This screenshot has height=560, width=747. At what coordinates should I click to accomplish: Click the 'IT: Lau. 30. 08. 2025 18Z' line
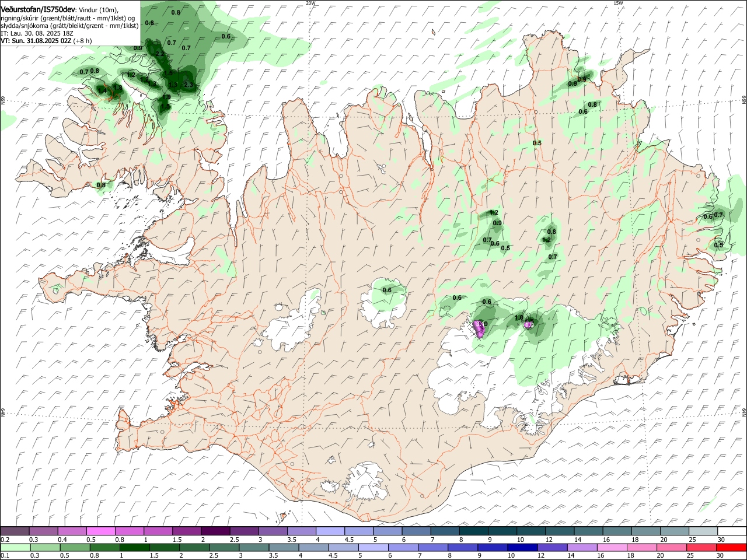pyautogui.click(x=37, y=34)
